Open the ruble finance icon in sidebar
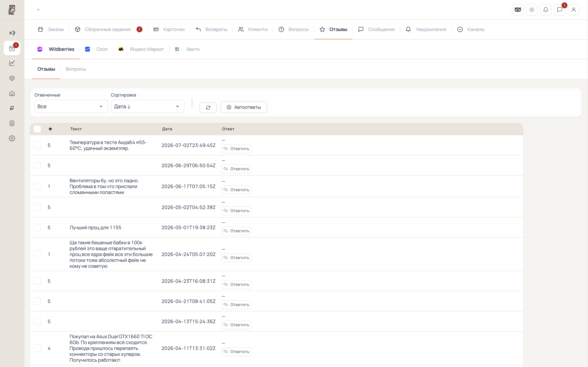 [12, 108]
